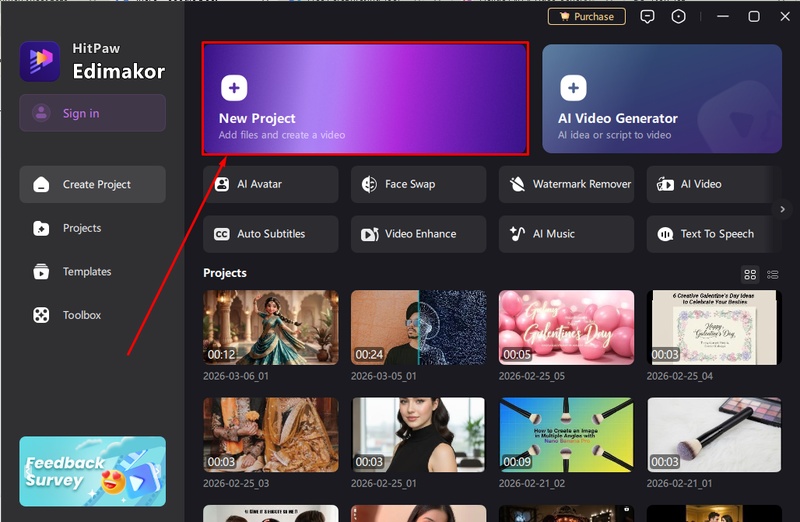This screenshot has height=522, width=800.
Task: Click the Sign in button
Action: [x=92, y=113]
